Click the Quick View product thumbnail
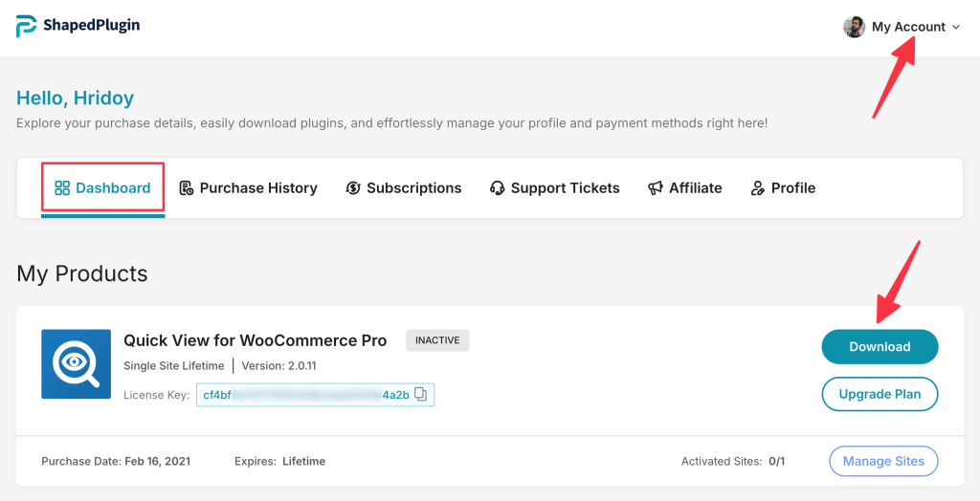This screenshot has width=980, height=501. click(77, 364)
